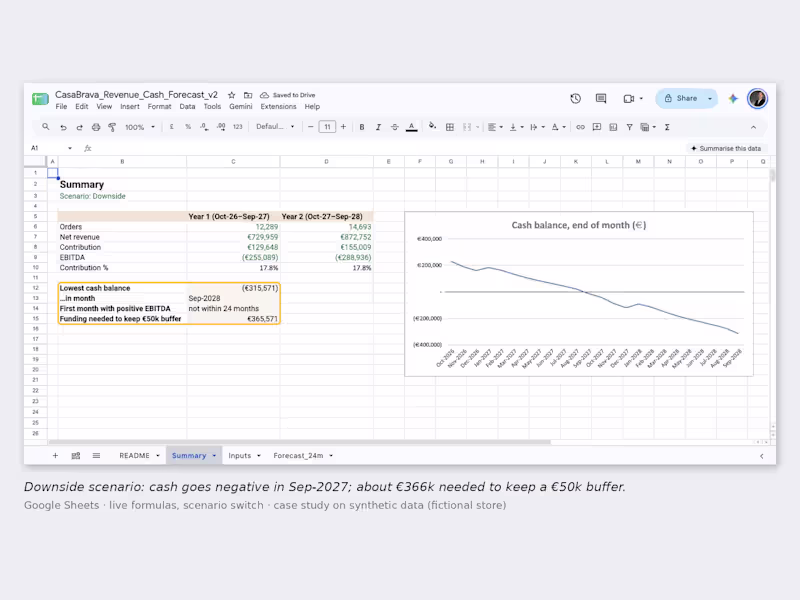This screenshot has height=600, width=800.
Task: Decrease font size with minus button
Action: click(x=311, y=127)
